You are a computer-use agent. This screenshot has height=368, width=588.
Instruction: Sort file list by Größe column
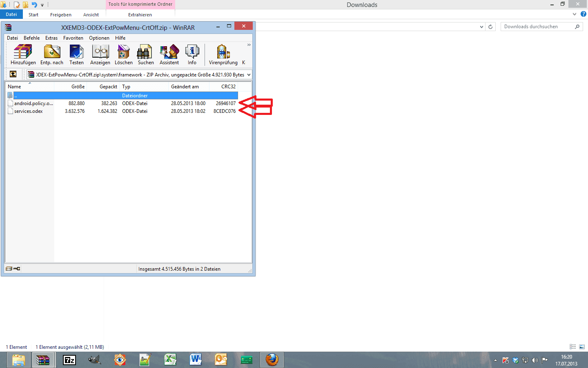pos(70,87)
